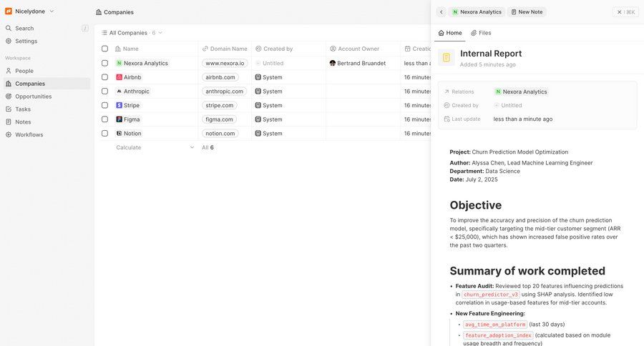The image size is (644, 346).
Task: Click the Stripe logo icon
Action: point(119,105)
